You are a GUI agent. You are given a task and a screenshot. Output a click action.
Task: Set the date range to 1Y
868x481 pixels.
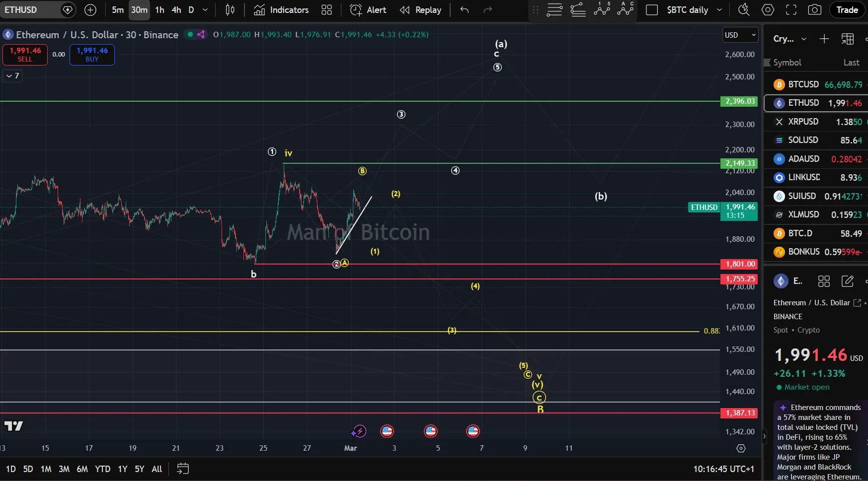click(x=123, y=469)
